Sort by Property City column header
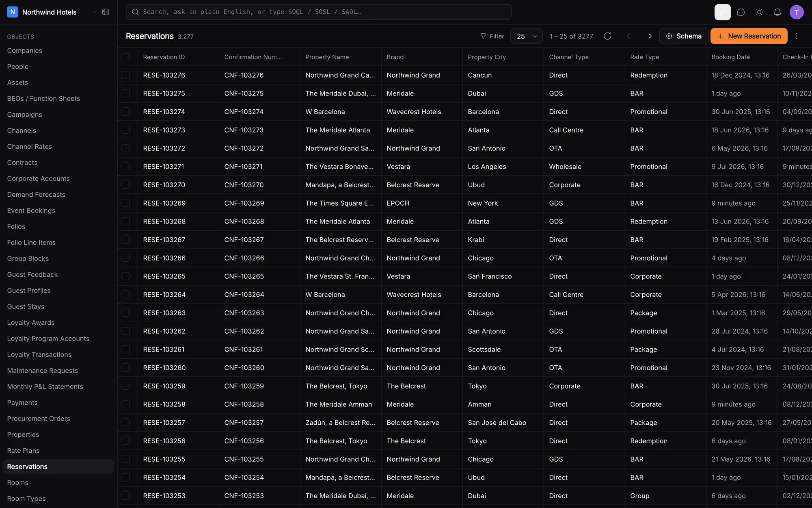The width and height of the screenshot is (812, 508). click(486, 57)
